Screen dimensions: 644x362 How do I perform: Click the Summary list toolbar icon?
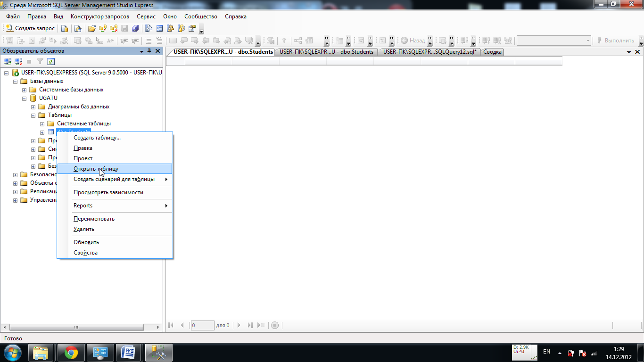pos(159,28)
